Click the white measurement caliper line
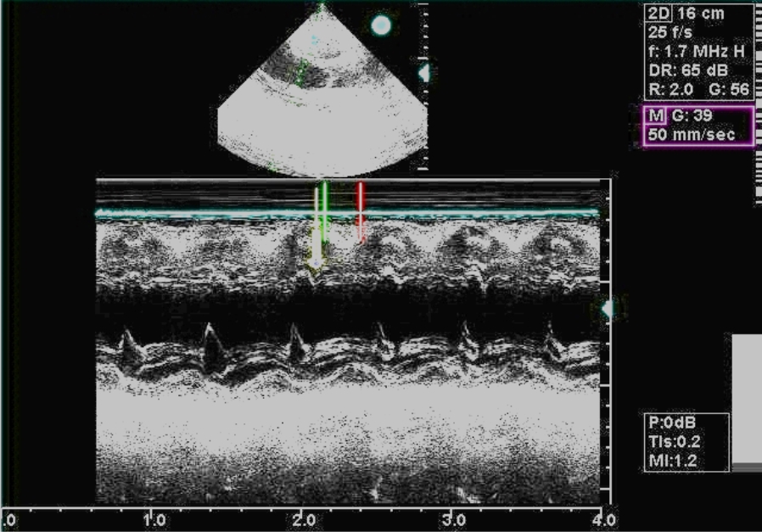This screenshot has width=762, height=532. pyautogui.click(x=316, y=227)
